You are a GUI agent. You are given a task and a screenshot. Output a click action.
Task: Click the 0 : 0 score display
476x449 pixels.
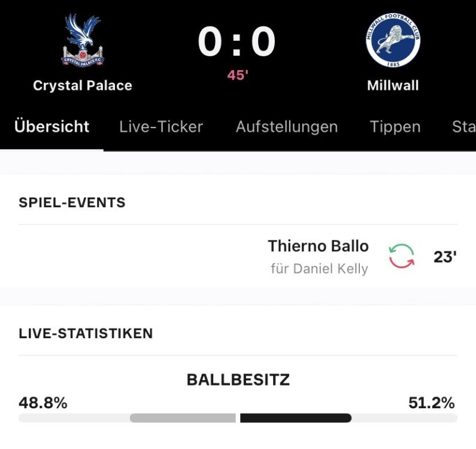click(237, 43)
